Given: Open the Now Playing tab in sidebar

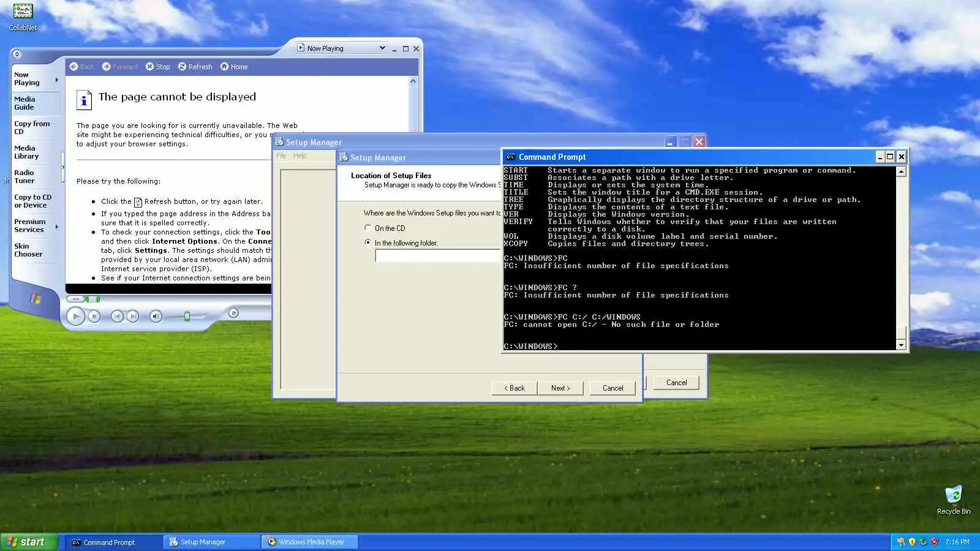Looking at the screenshot, I should pos(34,78).
